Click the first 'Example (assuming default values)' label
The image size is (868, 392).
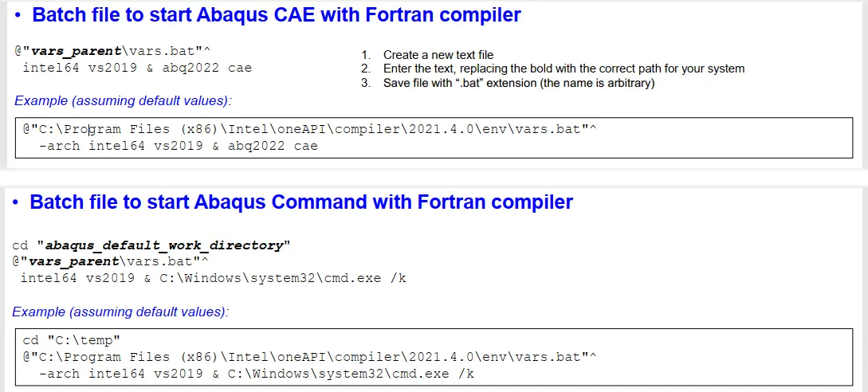pos(123,101)
